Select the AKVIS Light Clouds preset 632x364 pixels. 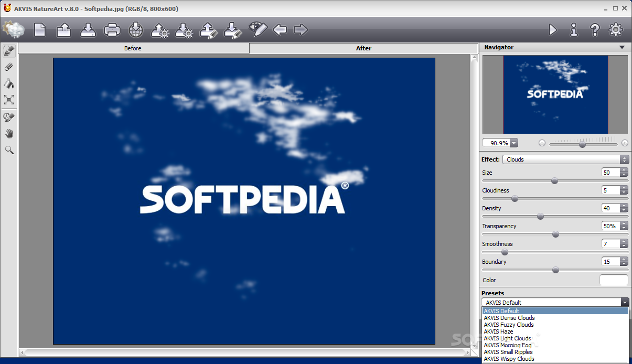555,338
